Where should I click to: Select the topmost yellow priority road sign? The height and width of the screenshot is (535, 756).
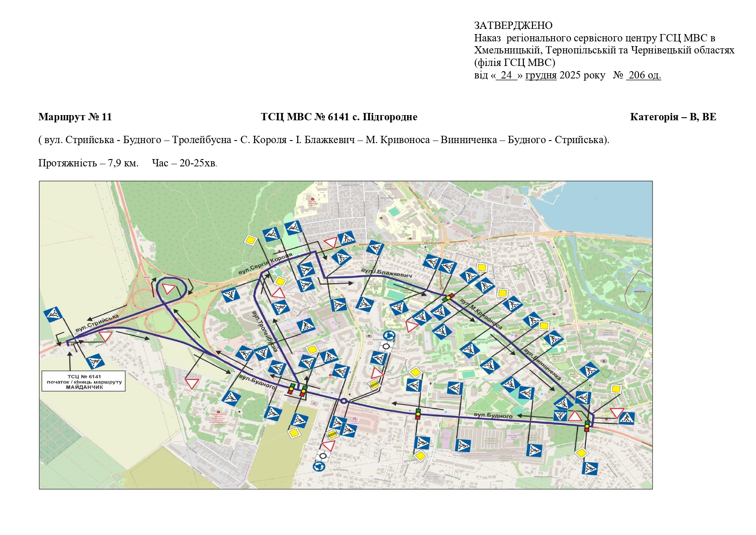tap(250, 240)
